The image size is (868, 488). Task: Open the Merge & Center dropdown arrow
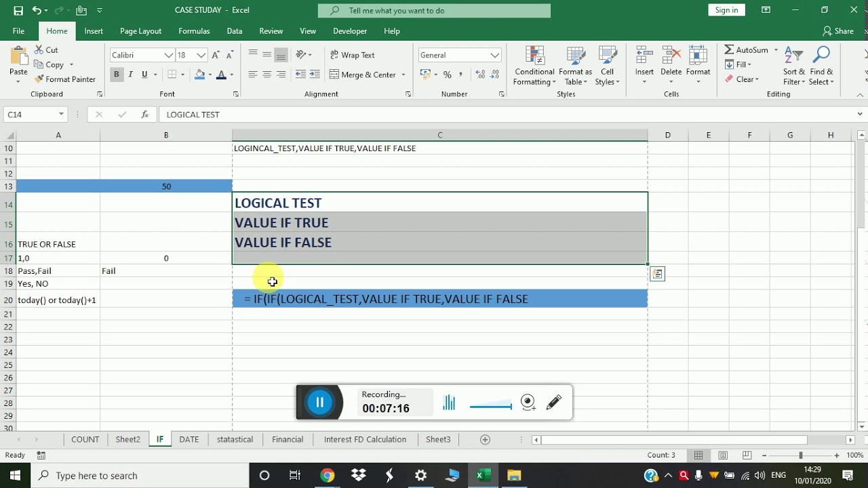pos(403,75)
